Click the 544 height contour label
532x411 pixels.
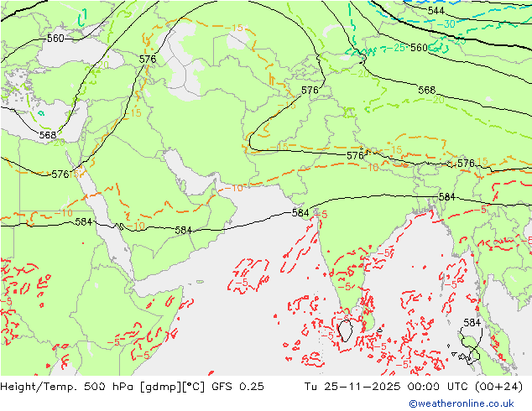coord(436,11)
